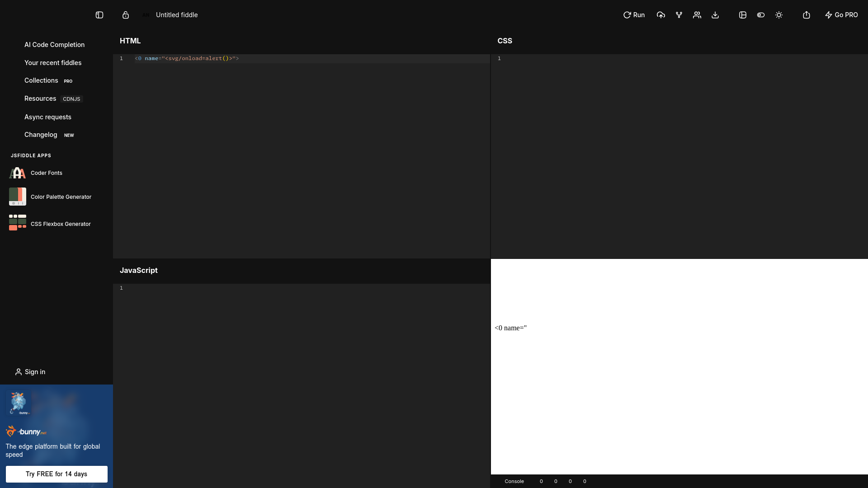Click the Go PRO button

(841, 15)
